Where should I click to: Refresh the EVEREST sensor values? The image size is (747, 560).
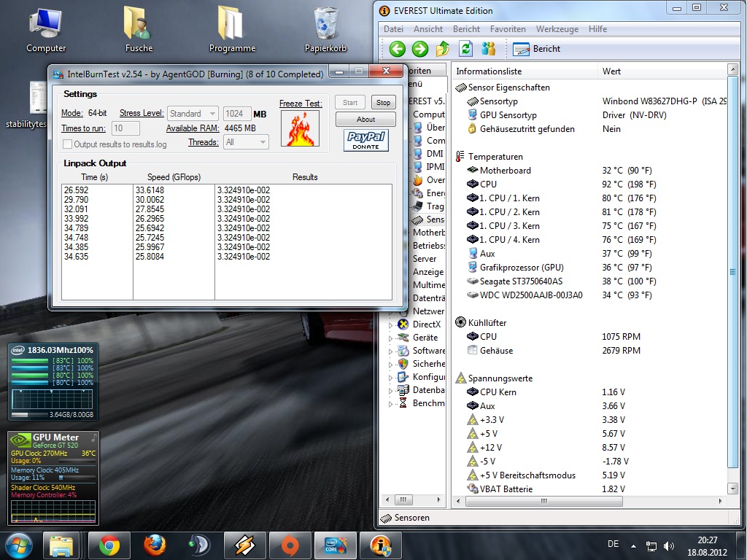pos(465,49)
